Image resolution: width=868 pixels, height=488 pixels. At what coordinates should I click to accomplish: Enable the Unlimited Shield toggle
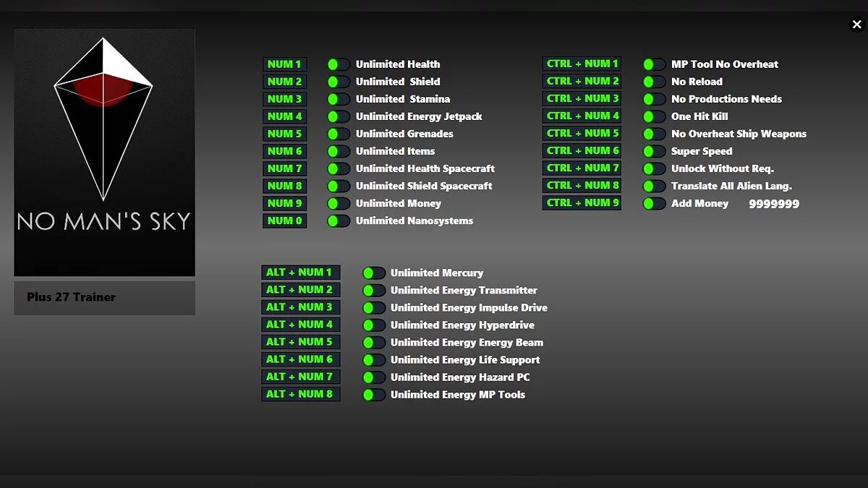338,82
